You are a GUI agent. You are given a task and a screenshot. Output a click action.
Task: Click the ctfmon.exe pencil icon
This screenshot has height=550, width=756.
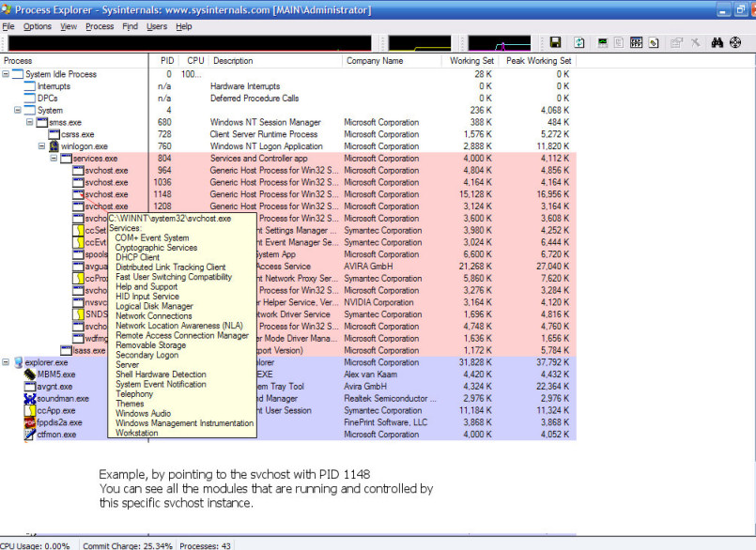pyautogui.click(x=30, y=435)
